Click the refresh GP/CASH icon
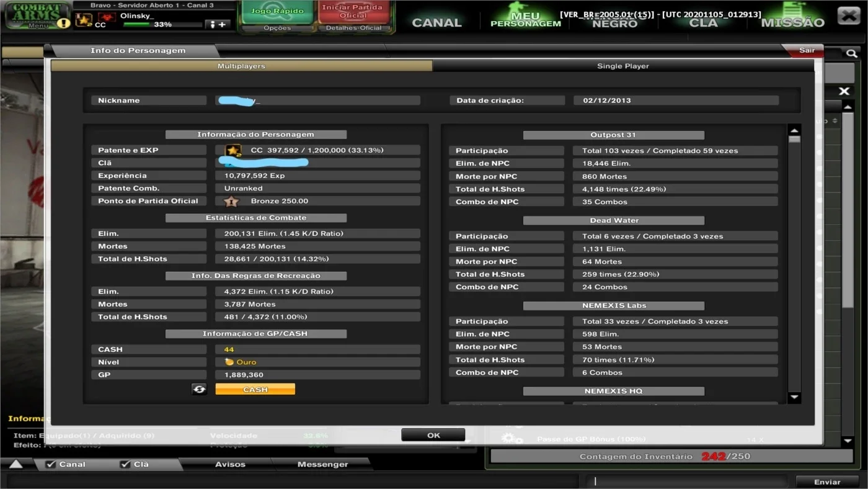The width and height of the screenshot is (868, 489). tap(199, 389)
